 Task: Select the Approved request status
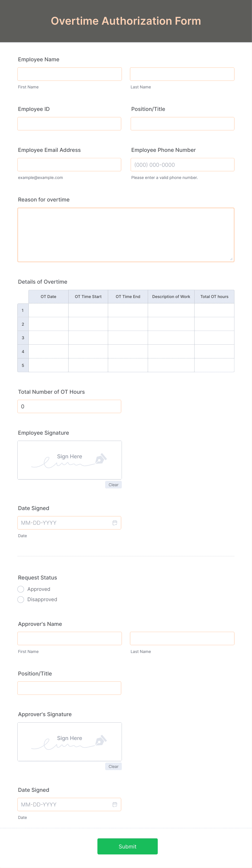click(21, 589)
